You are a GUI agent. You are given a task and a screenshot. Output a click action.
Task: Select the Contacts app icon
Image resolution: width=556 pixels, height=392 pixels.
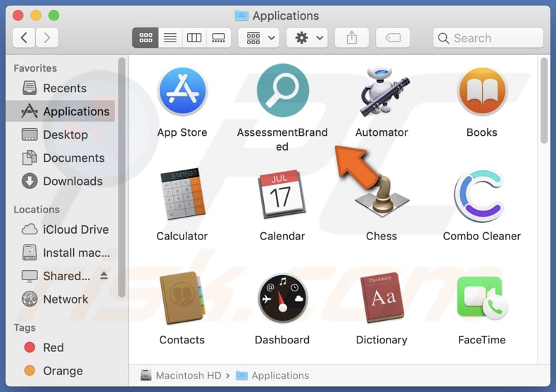182,298
